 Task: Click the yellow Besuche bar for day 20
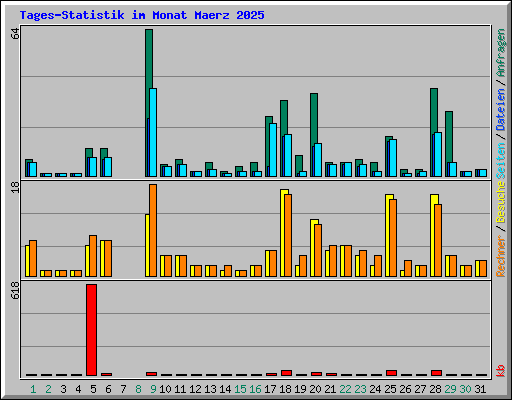313,248
